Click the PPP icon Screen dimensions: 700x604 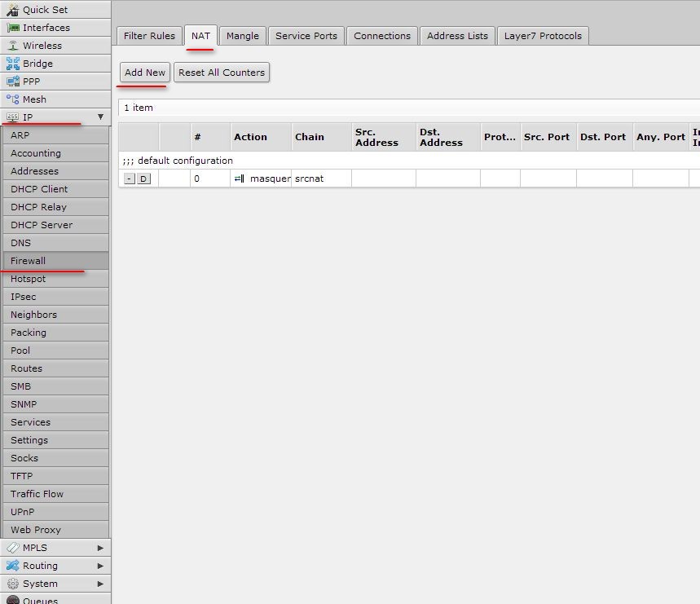[x=13, y=82]
